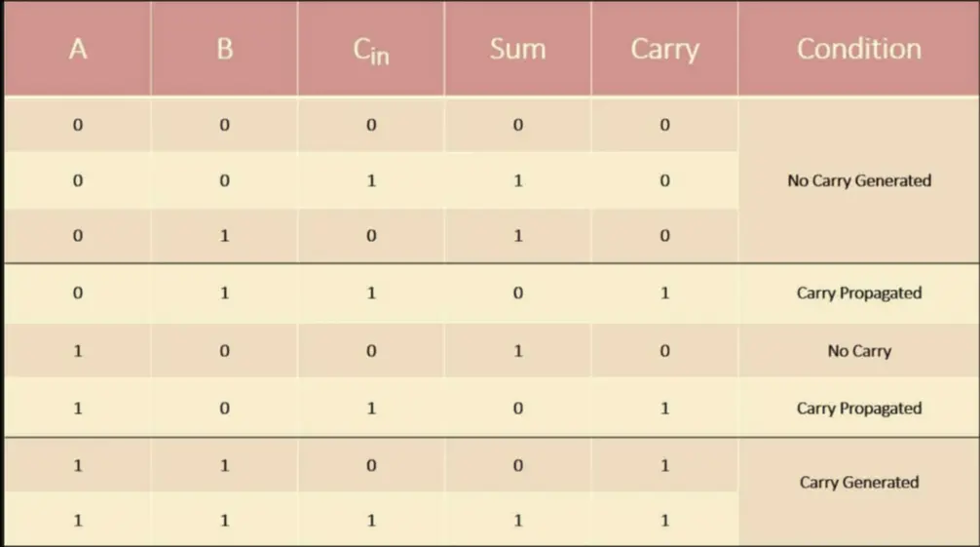Viewport: 980px width, 547px height.
Task: Select the Sum column header
Action: (517, 50)
